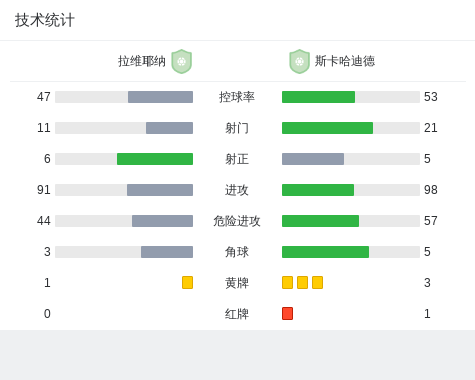Click the 黄牌 row label
Screen dimensions: 475x380
pyautogui.click(x=237, y=283)
